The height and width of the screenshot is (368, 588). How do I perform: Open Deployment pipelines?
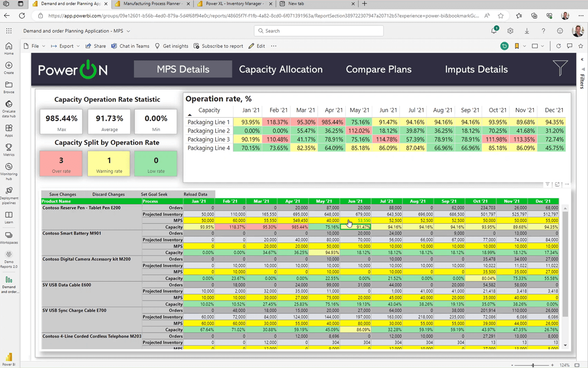click(x=9, y=195)
